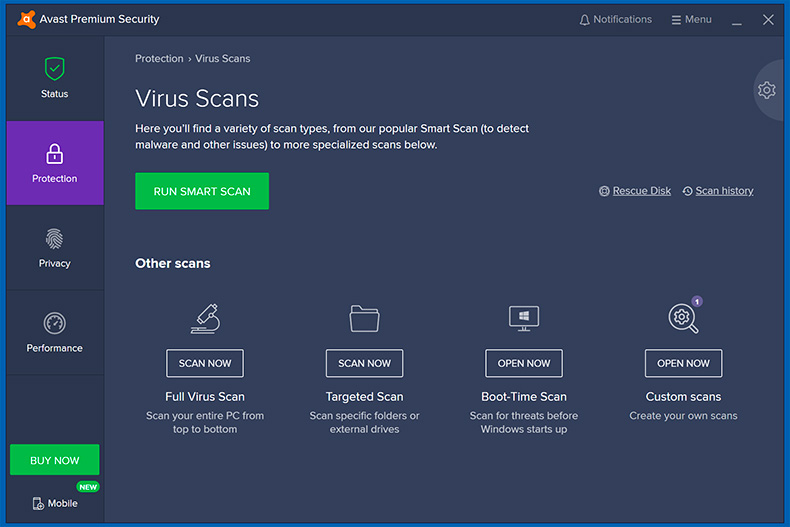Click the Full Virus Scan title

click(x=205, y=397)
